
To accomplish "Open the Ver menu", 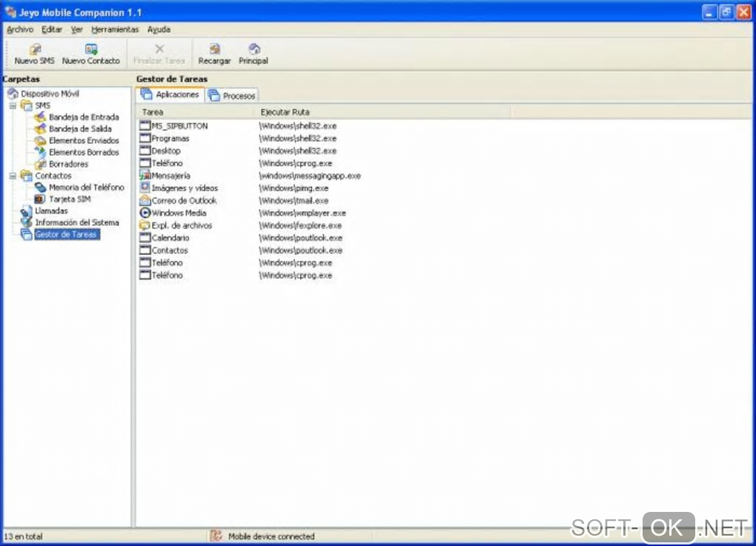I will pos(76,30).
